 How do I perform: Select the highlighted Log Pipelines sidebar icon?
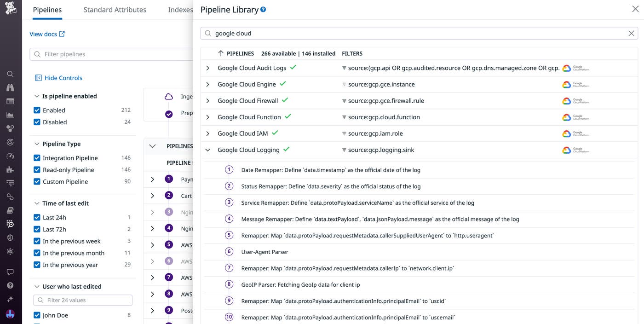(x=10, y=224)
